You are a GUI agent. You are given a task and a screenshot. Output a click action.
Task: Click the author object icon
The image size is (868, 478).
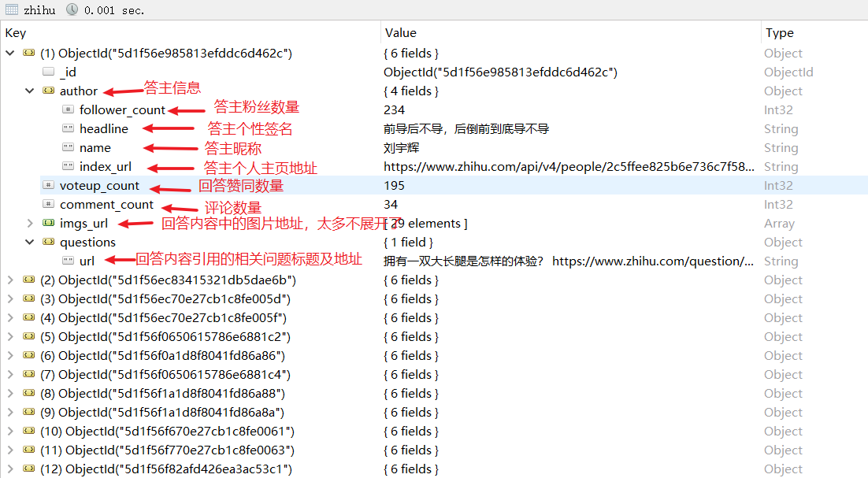pos(49,91)
